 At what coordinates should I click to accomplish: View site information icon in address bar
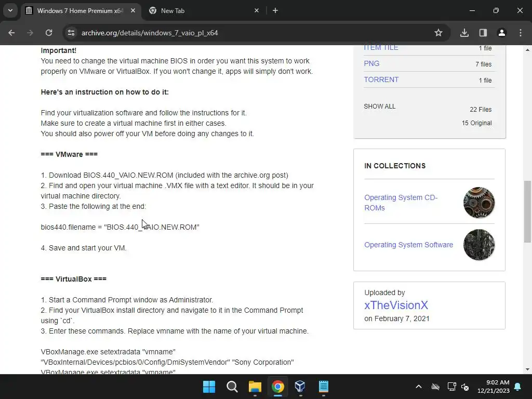pyautogui.click(x=71, y=33)
